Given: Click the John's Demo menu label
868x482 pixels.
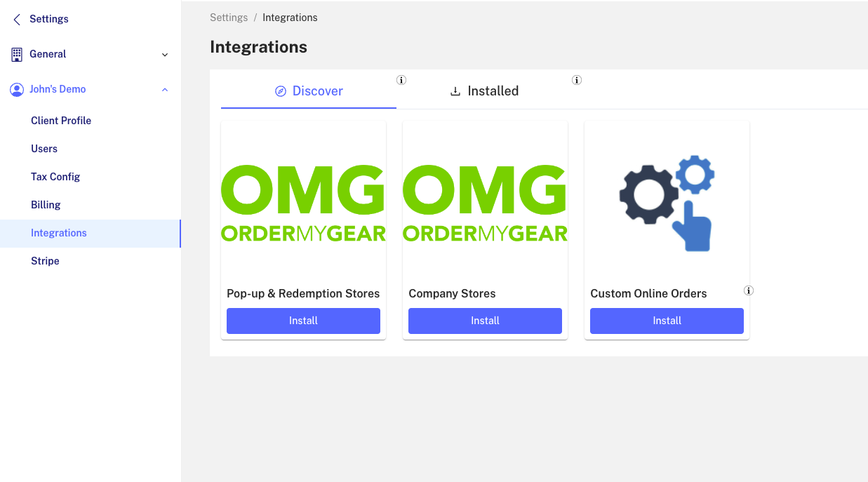Looking at the screenshot, I should coord(58,89).
